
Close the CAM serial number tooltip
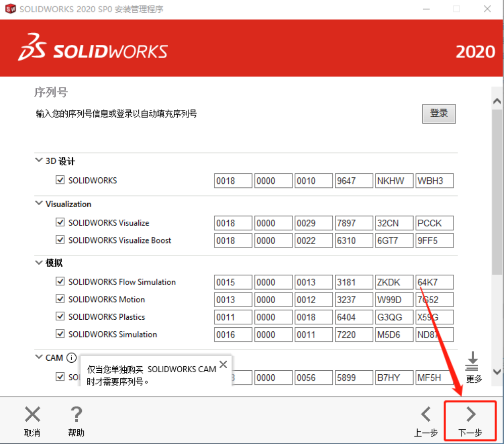coord(223,364)
